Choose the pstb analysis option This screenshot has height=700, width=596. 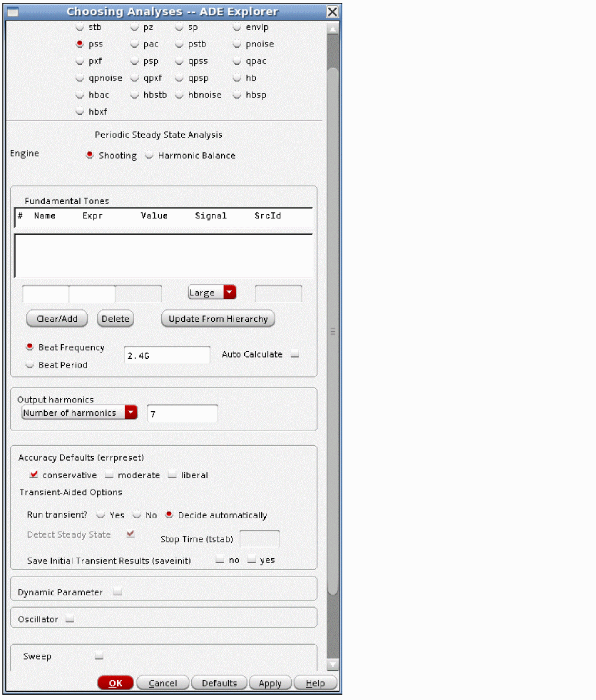click(x=179, y=44)
